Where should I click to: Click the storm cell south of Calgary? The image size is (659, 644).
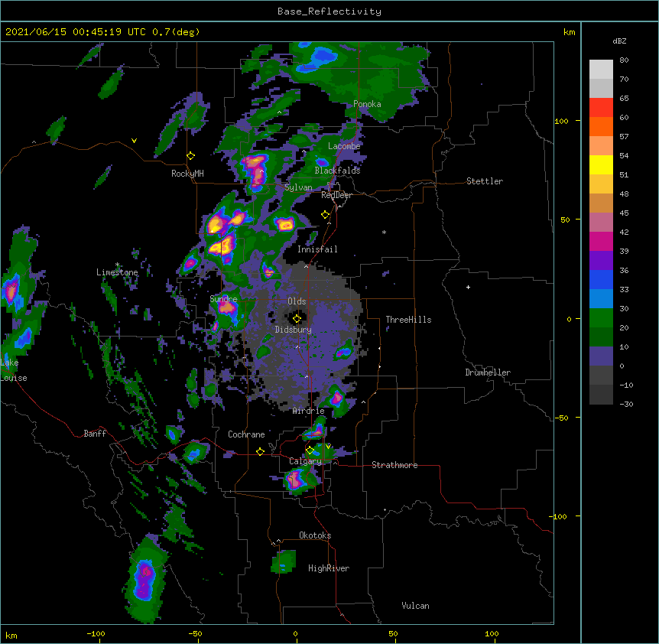coord(297,480)
